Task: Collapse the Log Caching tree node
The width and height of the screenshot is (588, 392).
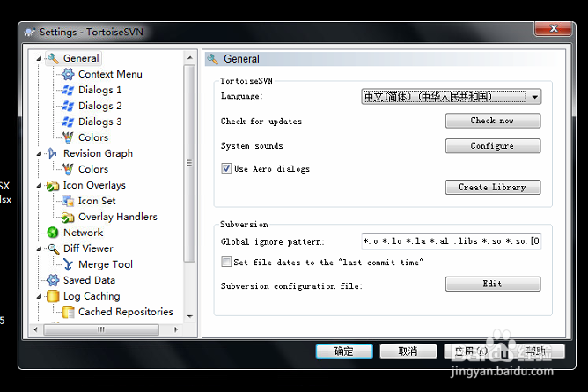Action: tap(40, 296)
